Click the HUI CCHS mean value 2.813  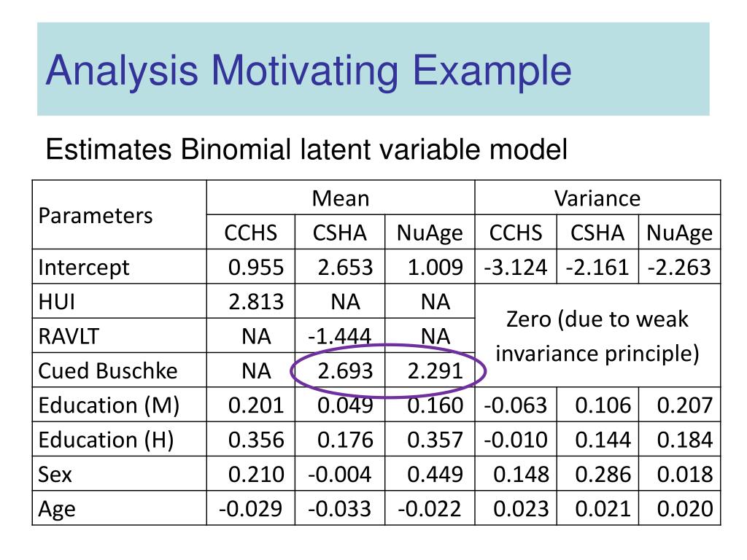256,301
